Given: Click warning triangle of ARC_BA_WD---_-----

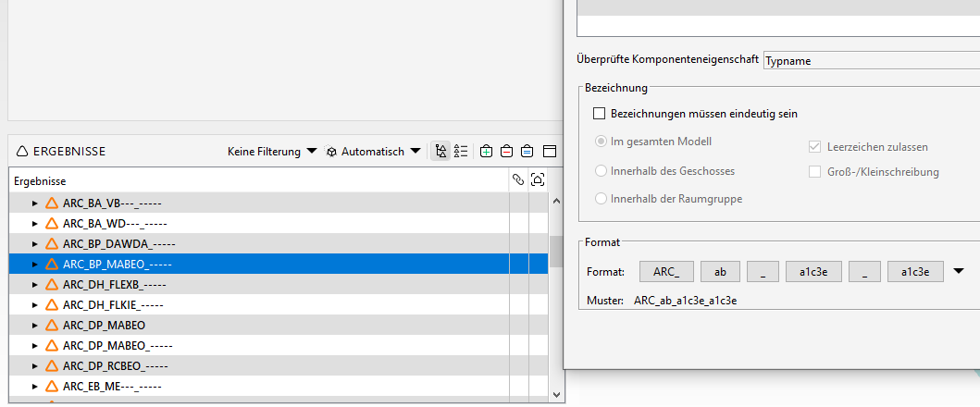Looking at the screenshot, I should [52, 223].
